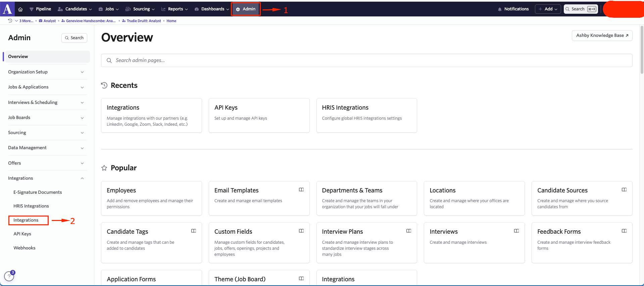644x286 pixels.
Task: Open Locations card
Action: tap(474, 198)
